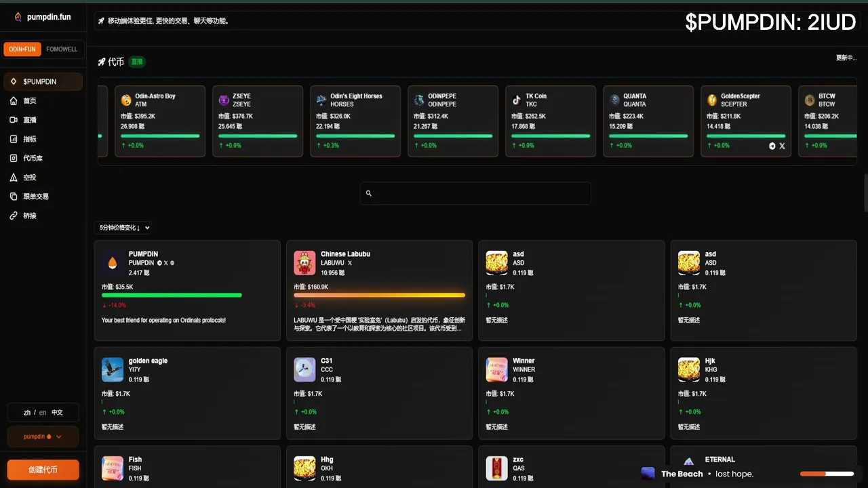
Task: Go to the 指标 menu item
Action: 30,139
